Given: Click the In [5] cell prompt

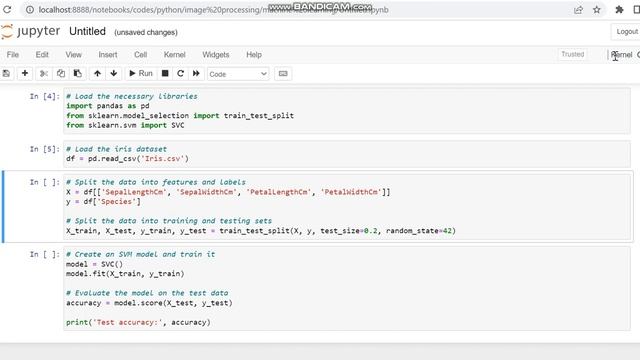Looking at the screenshot, I should point(44,149).
